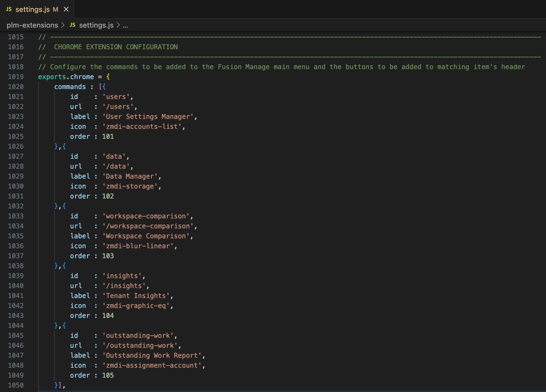
Task: Click the modified 'M' badge on tab
Action: [56, 9]
